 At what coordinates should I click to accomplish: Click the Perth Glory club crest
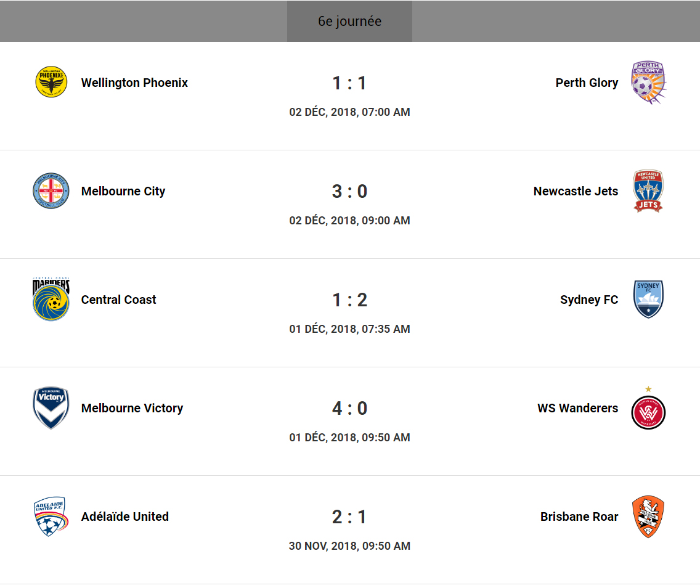pyautogui.click(x=648, y=83)
